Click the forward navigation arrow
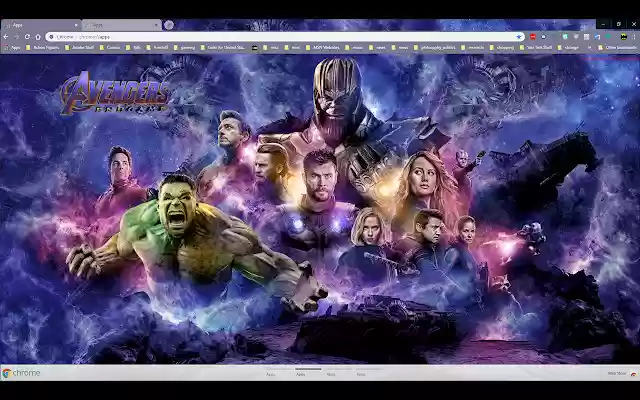Image resolution: width=640 pixels, height=400 pixels. click(x=16, y=37)
